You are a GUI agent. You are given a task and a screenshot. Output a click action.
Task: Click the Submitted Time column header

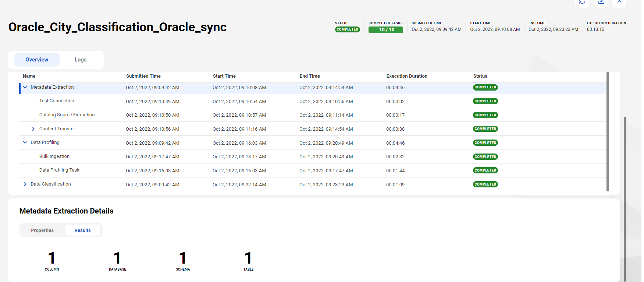tap(143, 76)
